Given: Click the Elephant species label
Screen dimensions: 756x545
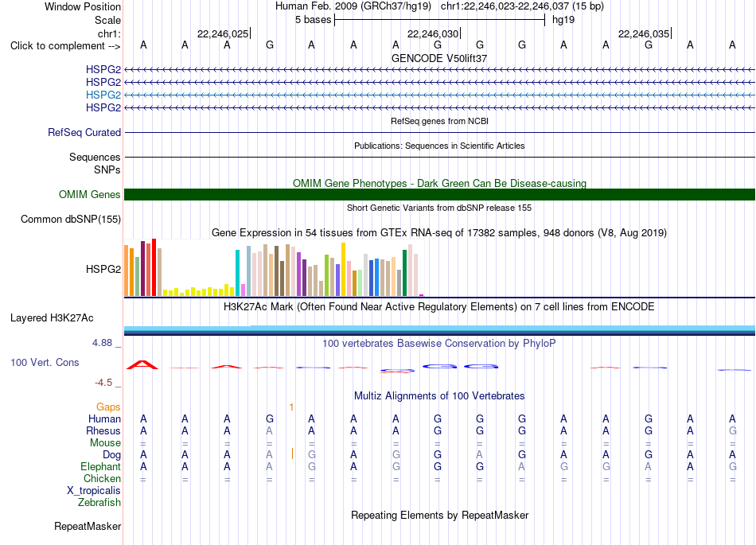Looking at the screenshot, I should point(100,466).
